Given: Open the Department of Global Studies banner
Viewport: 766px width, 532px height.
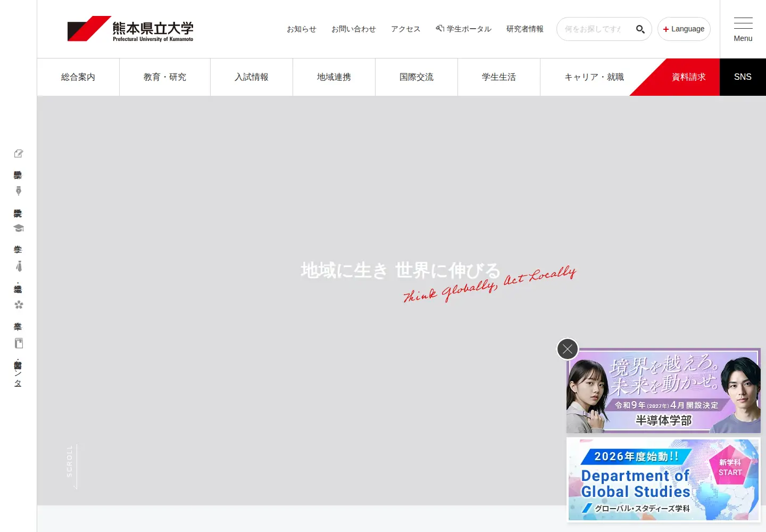Looking at the screenshot, I should (x=663, y=479).
